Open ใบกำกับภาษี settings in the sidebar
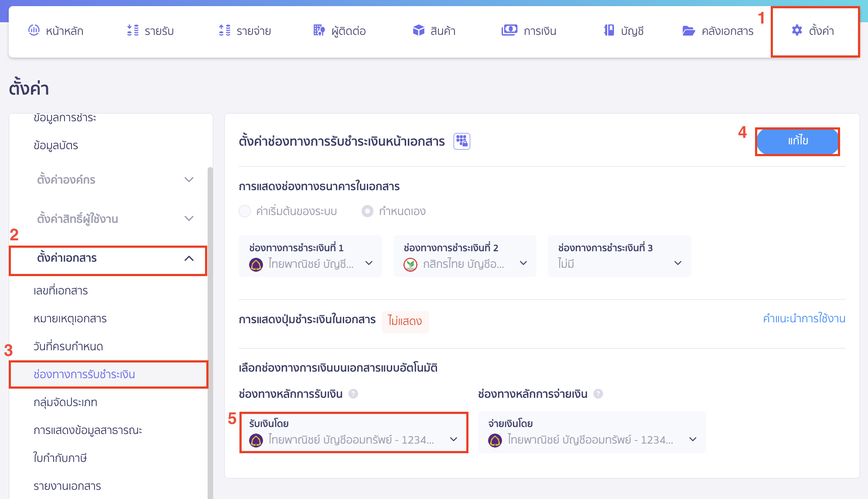Screen dimensions: 868x499 point(61,458)
